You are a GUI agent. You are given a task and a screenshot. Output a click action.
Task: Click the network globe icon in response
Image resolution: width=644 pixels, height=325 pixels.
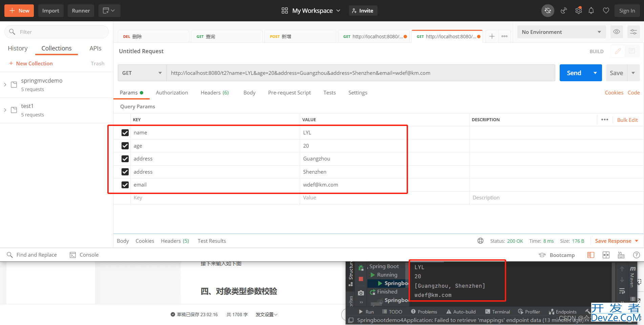tap(480, 241)
